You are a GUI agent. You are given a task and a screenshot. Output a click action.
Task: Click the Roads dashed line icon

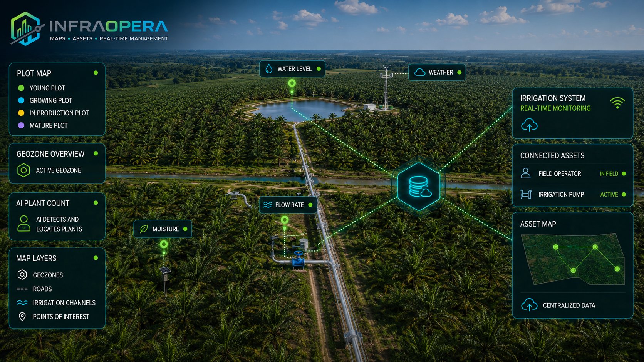(22, 289)
